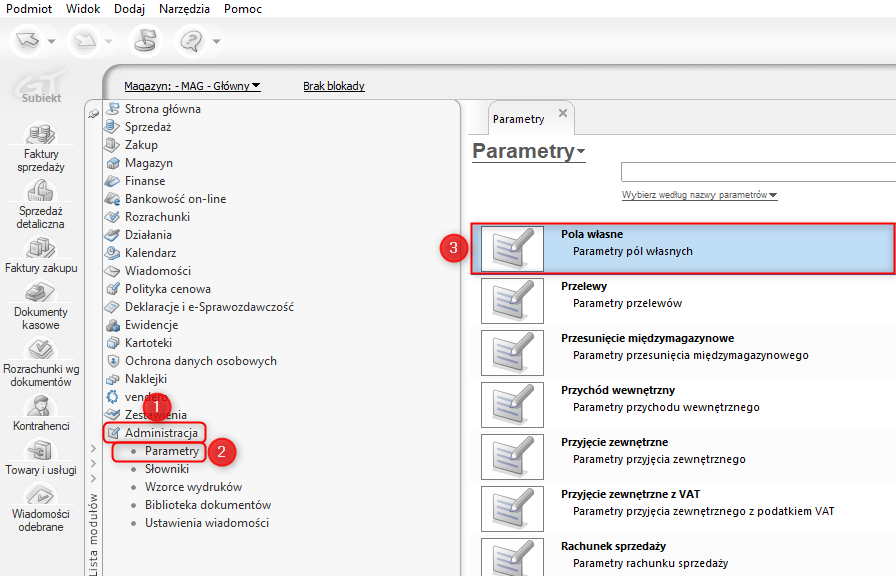Click Przesunięcie międzymagazynowe parameter icon
The image size is (896, 576).
[x=512, y=353]
